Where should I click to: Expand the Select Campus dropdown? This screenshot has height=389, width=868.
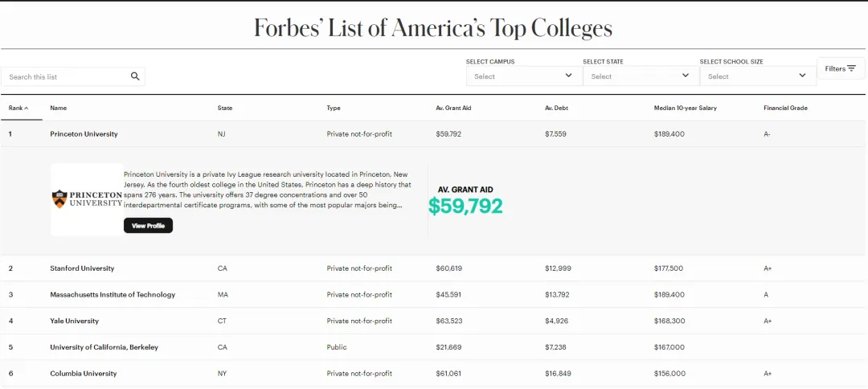523,76
